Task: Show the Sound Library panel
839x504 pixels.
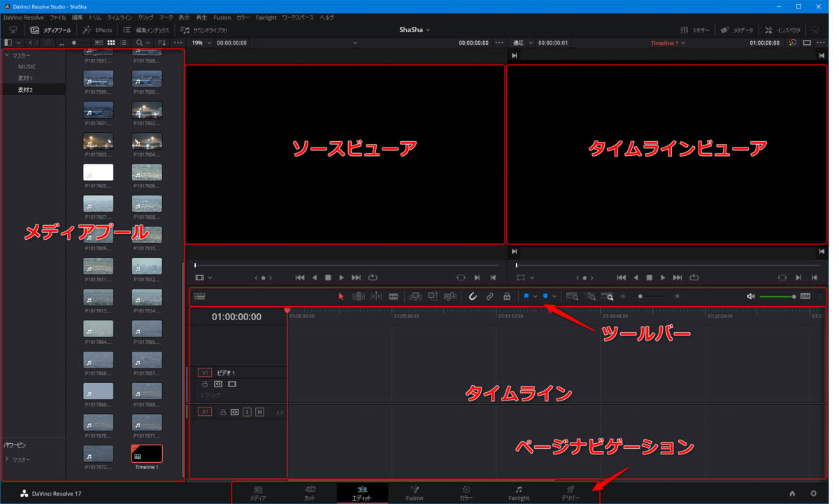Action: (204, 30)
